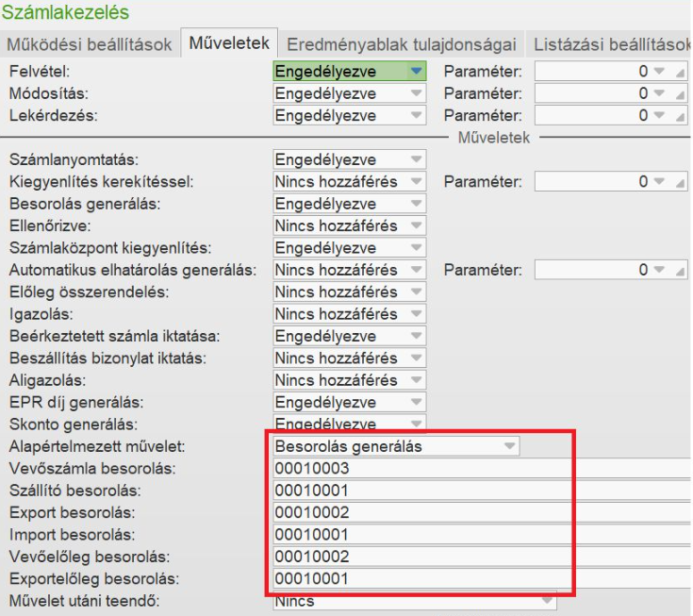Open Kiegyenlítés kerekítéssel access dropdown
The height and width of the screenshot is (616, 693).
click(x=417, y=181)
